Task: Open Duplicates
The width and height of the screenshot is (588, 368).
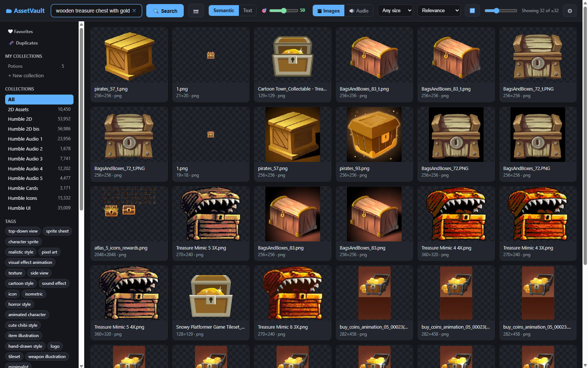Action: pyautogui.click(x=23, y=43)
